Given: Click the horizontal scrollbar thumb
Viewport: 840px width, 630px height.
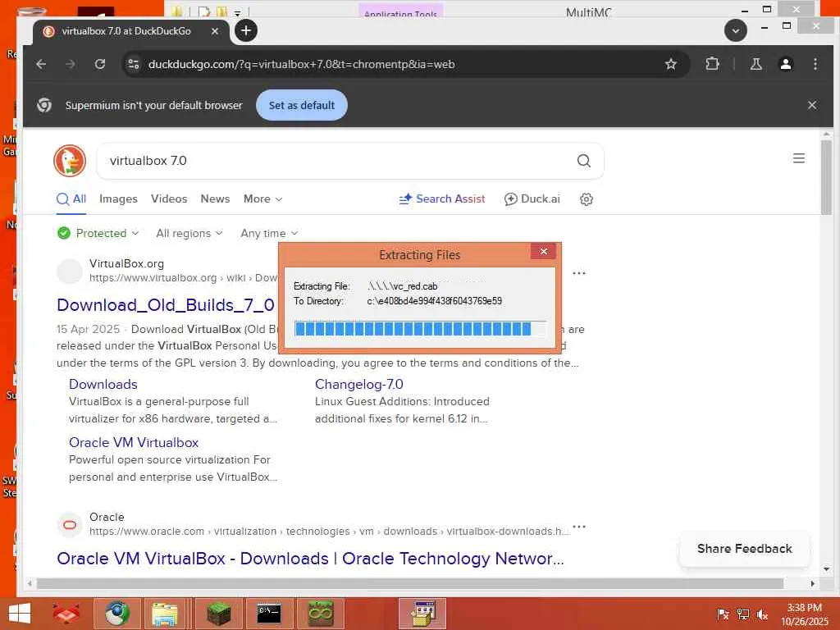Looking at the screenshot, I should click(x=410, y=583).
